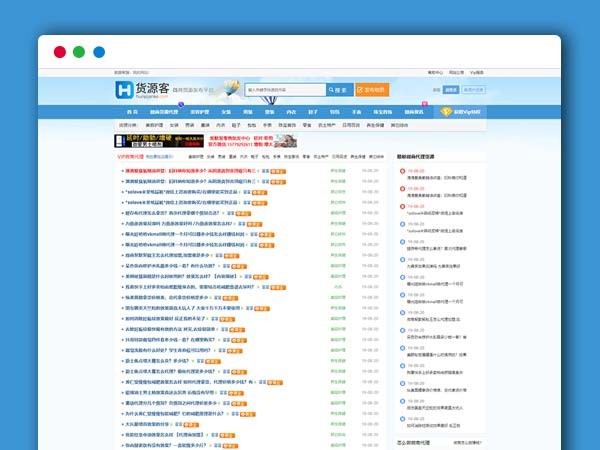Click the blue search button
The image size is (600, 450).
click(x=338, y=89)
